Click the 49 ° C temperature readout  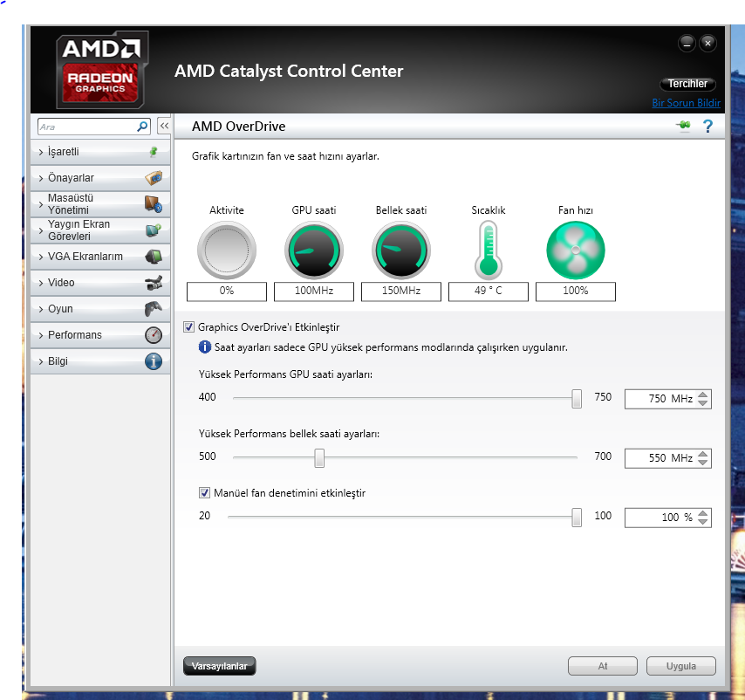[489, 292]
